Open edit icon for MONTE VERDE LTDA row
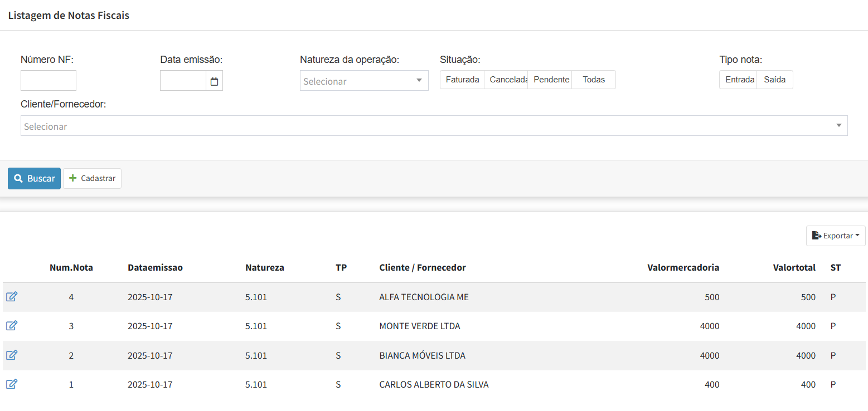The width and height of the screenshot is (868, 411). point(12,326)
